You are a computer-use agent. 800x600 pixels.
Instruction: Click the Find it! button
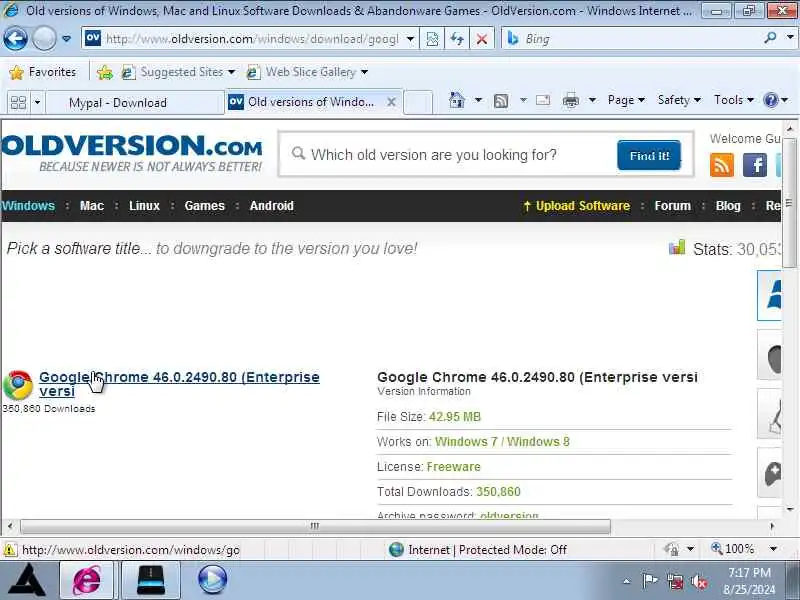click(x=648, y=155)
